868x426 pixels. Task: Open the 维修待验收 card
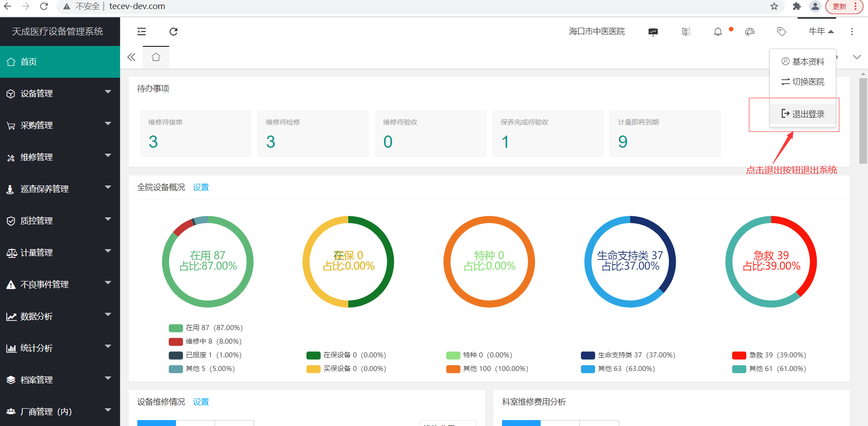pos(430,134)
